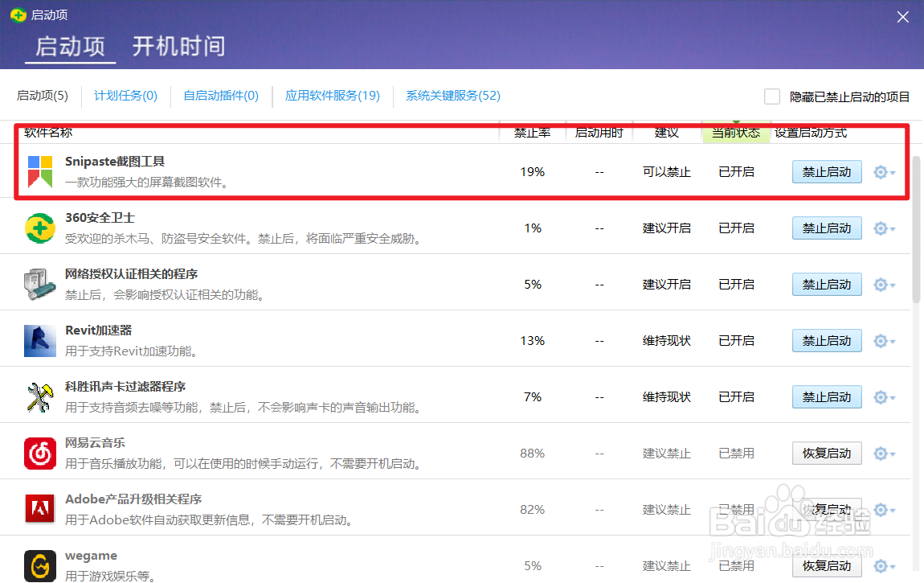Click 建议开启 in 360安全卫士 row
924x583 pixels.
pyautogui.click(x=666, y=228)
